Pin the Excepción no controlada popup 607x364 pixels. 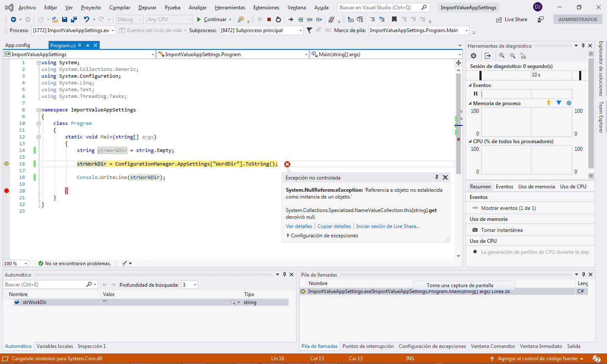(437, 177)
